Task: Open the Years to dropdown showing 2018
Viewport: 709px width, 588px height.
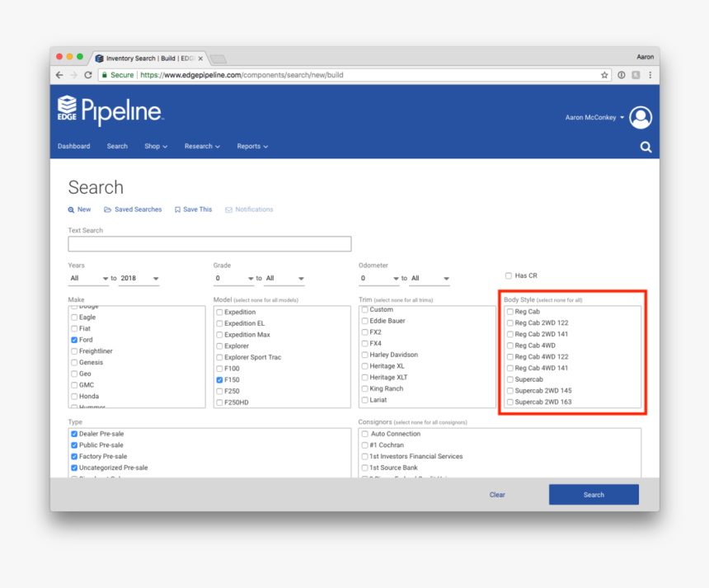Action: [139, 278]
